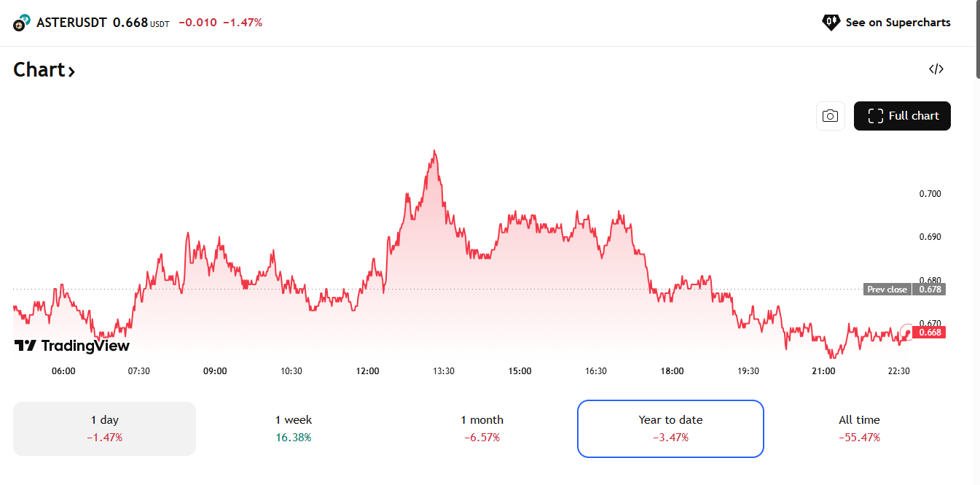
Task: Select the 1 month range
Action: 482,428
